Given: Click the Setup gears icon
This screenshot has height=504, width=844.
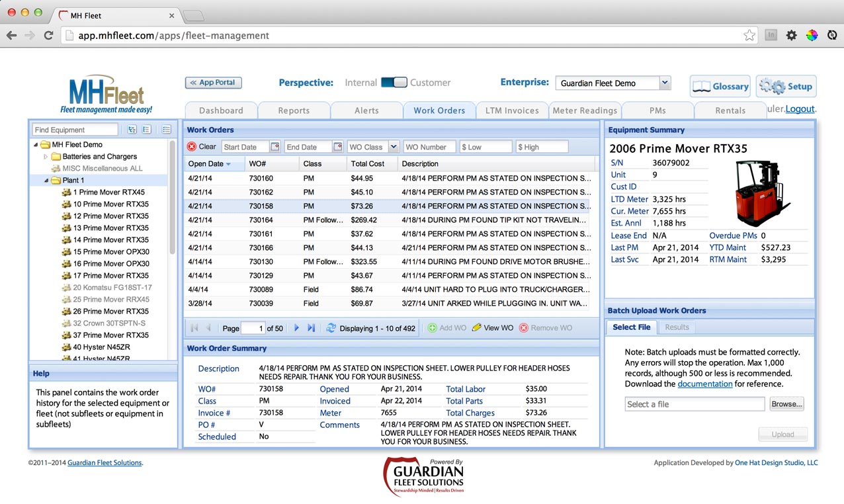Looking at the screenshot, I should click(x=772, y=86).
